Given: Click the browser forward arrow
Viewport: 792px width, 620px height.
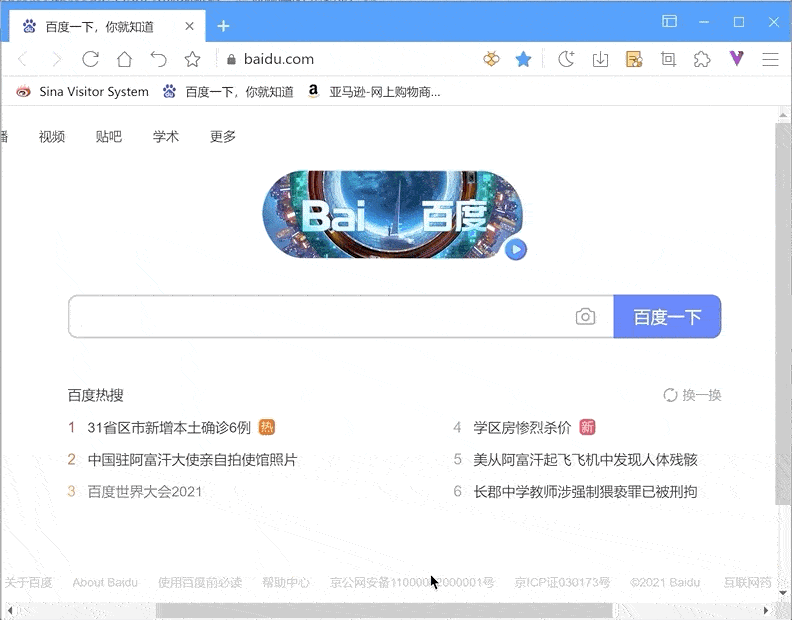Looking at the screenshot, I should point(57,60).
